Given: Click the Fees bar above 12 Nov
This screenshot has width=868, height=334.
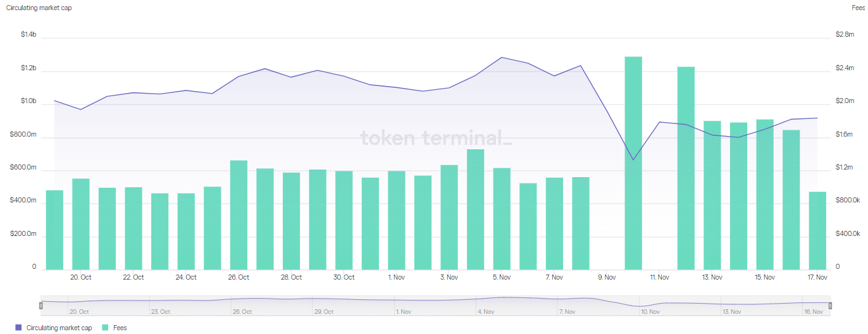Looking at the screenshot, I should 686,168.
